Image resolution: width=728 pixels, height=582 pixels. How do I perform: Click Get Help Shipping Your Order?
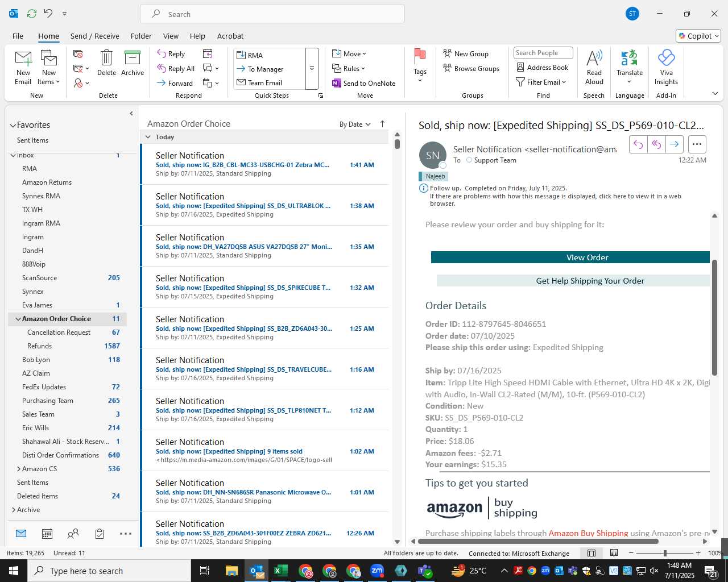tap(573, 281)
